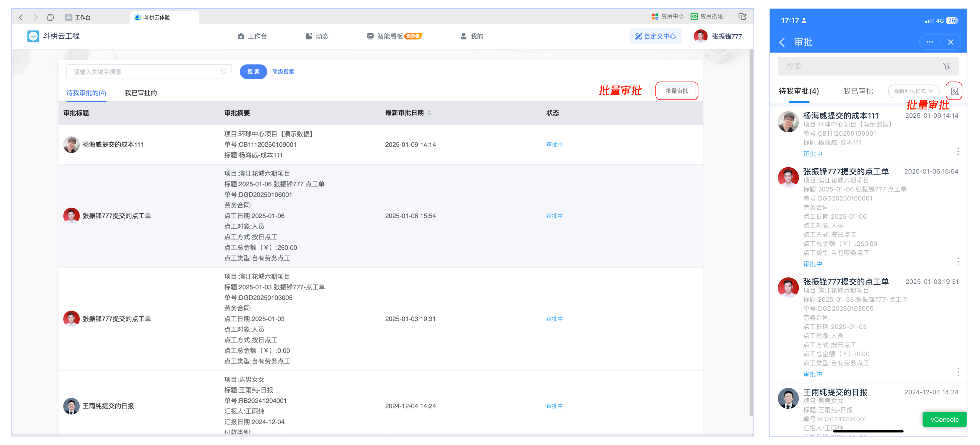Click the pop-out window icon at top right
The width and height of the screenshot is (980, 445).
coord(742,16)
